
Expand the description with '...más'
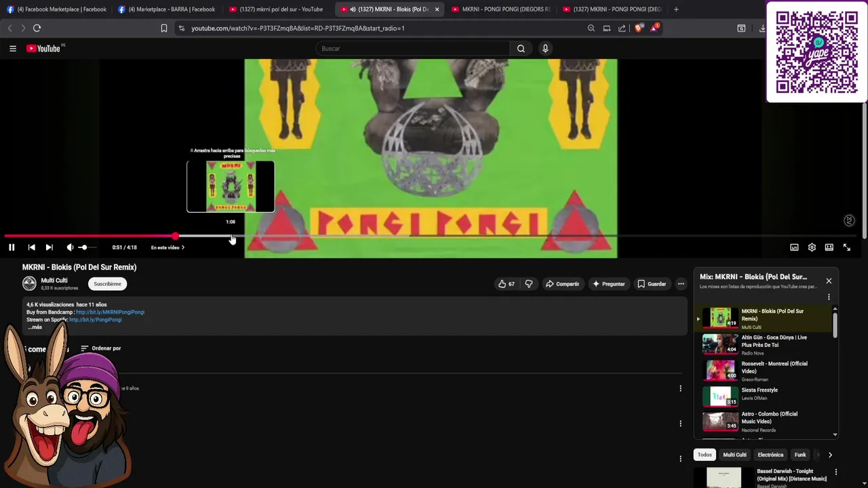click(x=35, y=327)
